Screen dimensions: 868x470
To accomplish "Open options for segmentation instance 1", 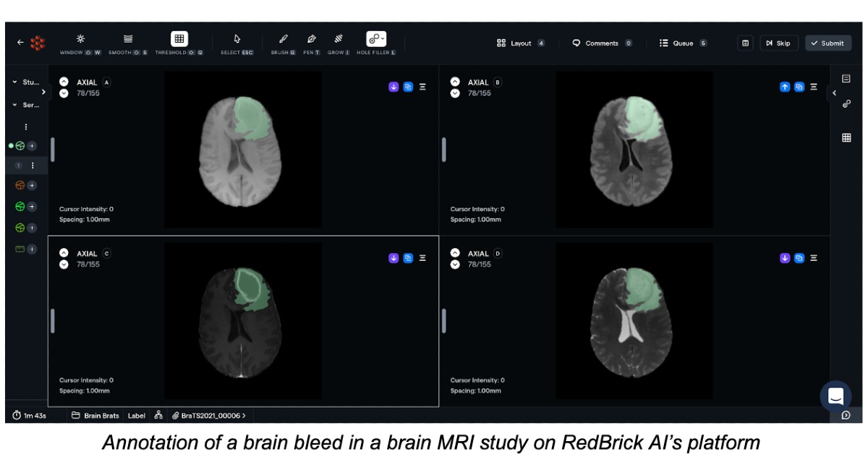I will [x=32, y=166].
